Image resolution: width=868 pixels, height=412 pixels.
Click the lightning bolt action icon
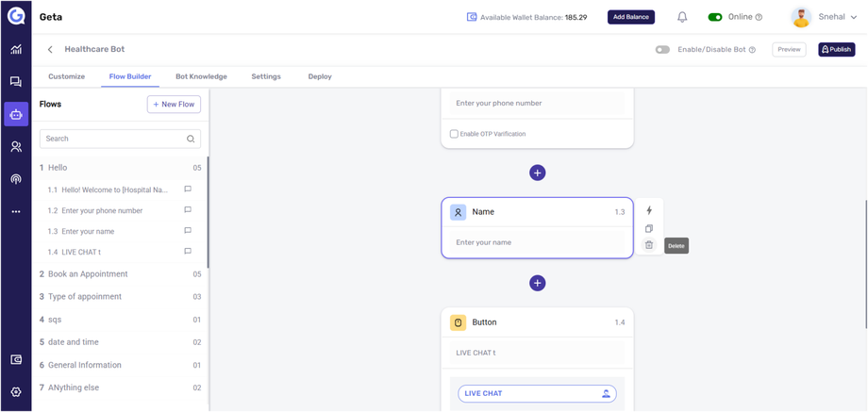coord(649,210)
